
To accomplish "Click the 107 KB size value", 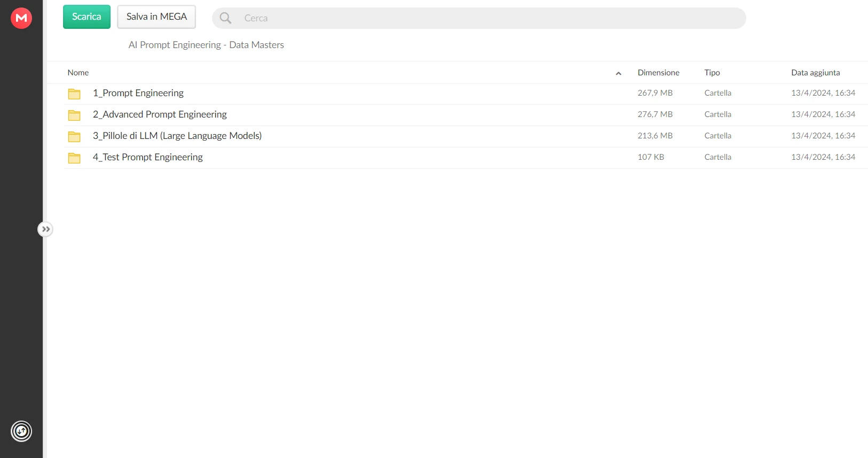I will (x=651, y=157).
